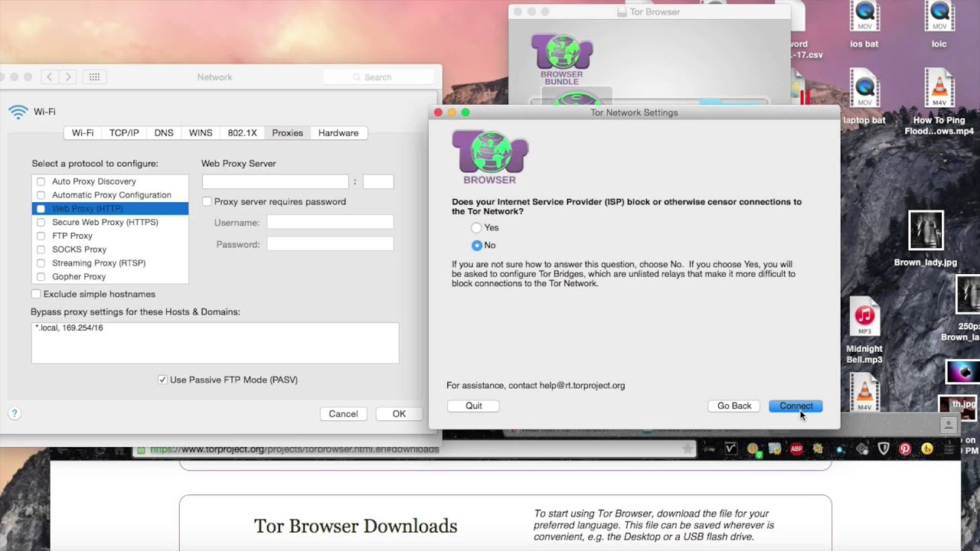Click the Network window Search field
Screen dimensions: 980x551
click(380, 77)
